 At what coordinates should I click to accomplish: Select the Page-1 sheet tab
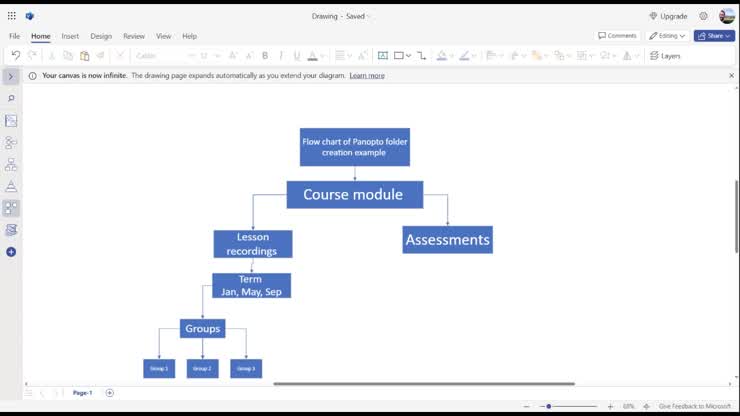(x=83, y=393)
